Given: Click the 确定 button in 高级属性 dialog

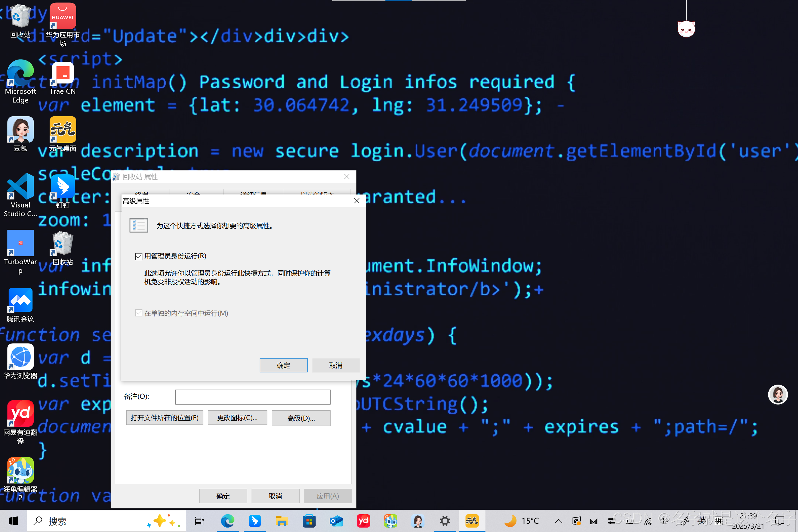Looking at the screenshot, I should (283, 365).
